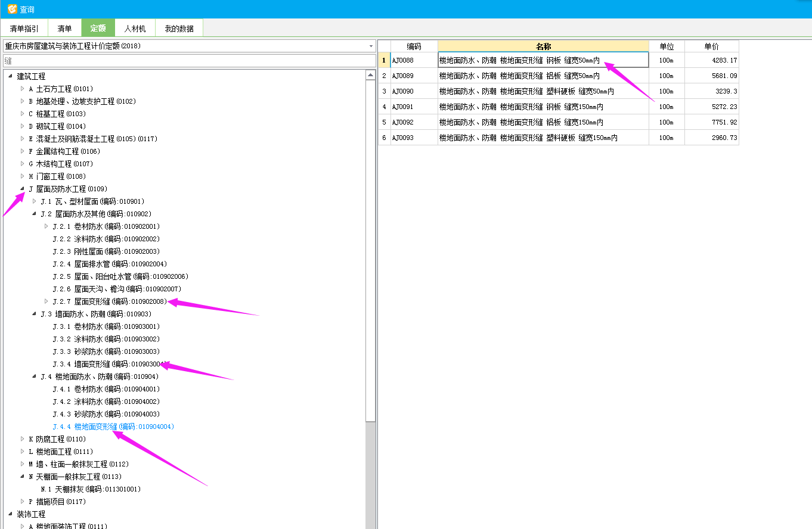Select row AJ0090 塑料硬板 缝宽50mm内

[559, 91]
